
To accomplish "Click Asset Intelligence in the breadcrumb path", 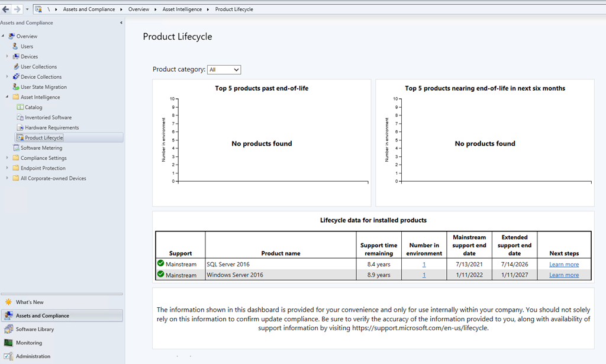I will click(x=182, y=9).
